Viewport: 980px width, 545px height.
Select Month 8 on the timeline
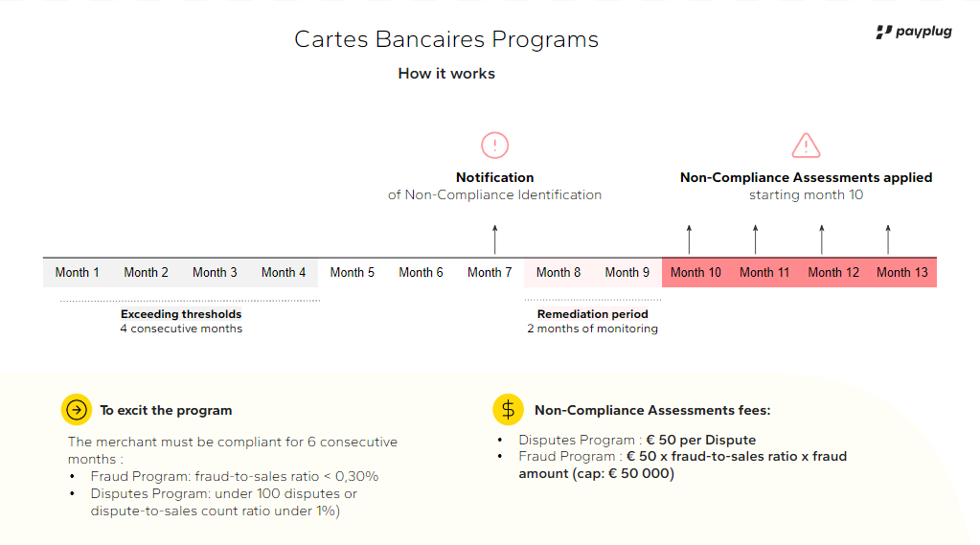pos(558,272)
